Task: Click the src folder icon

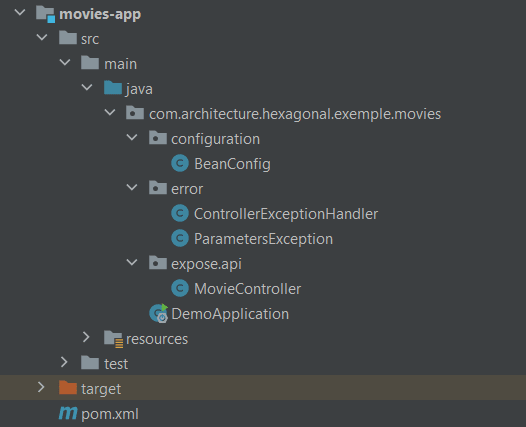Action: [x=68, y=38]
